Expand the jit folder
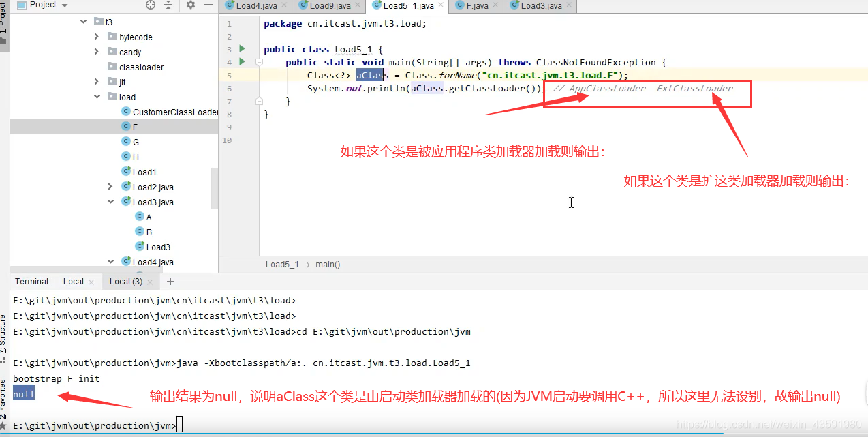Viewport: 868px width, 437px height. pos(97,82)
